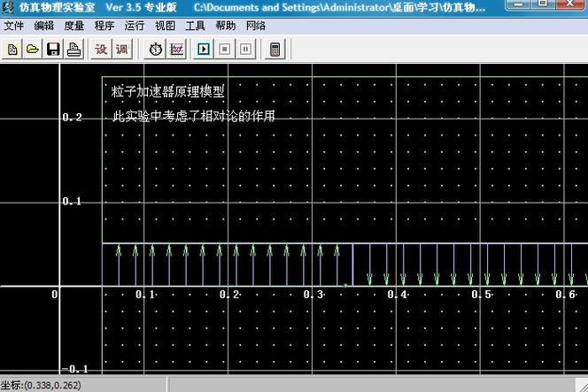
Task: Click the 0.6 label on horizontal axis
Action: click(566, 295)
